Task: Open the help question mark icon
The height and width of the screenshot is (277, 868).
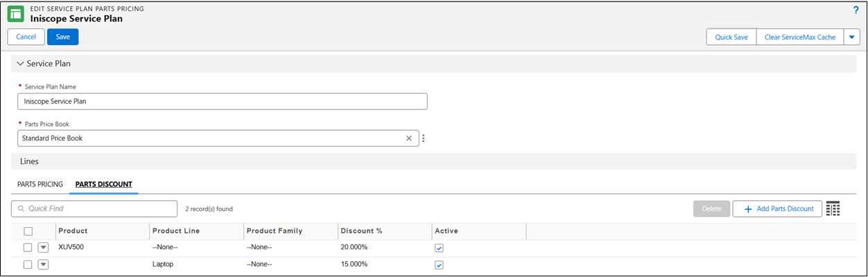Action: tap(856, 10)
